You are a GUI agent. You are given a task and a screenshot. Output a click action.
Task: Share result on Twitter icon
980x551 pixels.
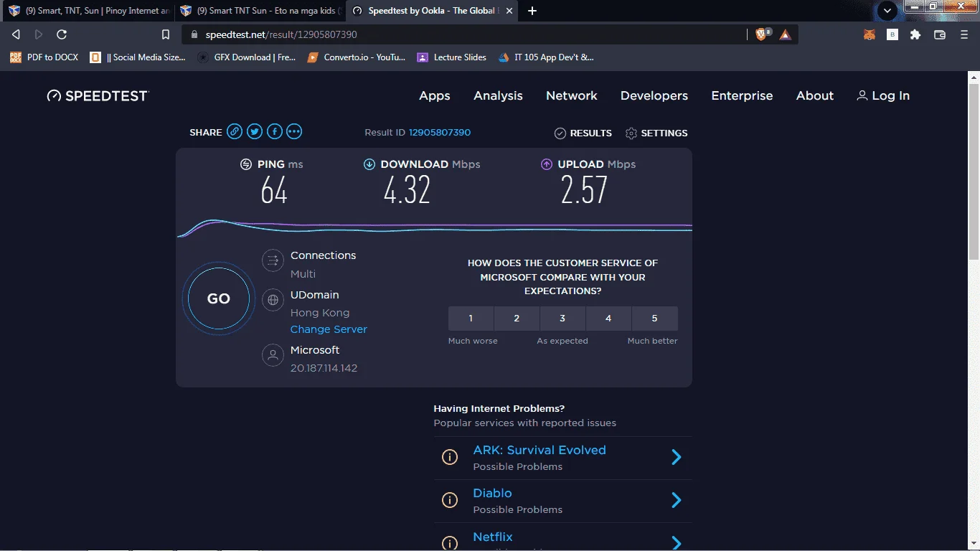[x=255, y=132]
